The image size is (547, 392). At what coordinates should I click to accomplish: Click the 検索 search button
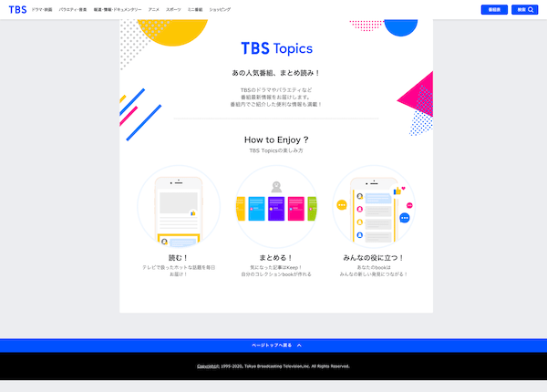click(525, 10)
